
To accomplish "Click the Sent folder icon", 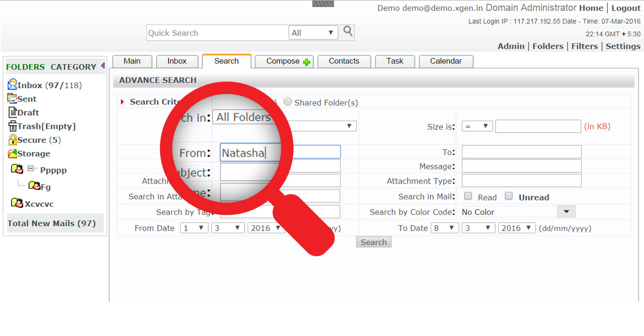I will click(13, 98).
